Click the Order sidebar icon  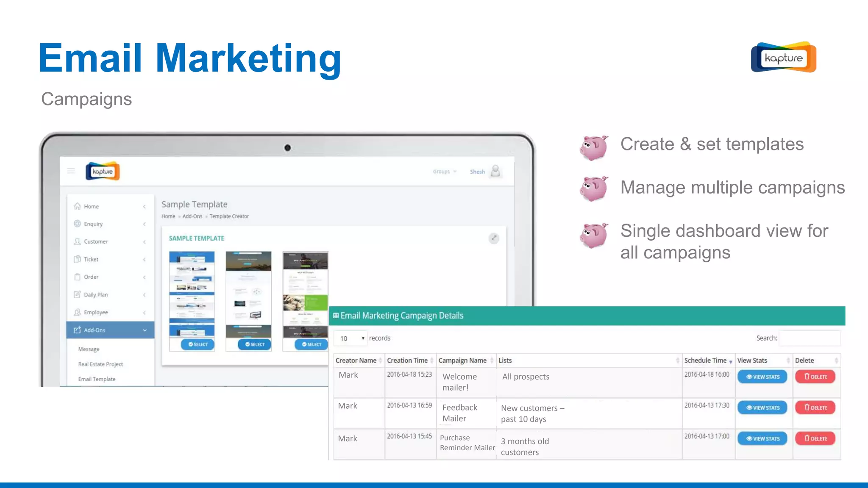(x=77, y=277)
